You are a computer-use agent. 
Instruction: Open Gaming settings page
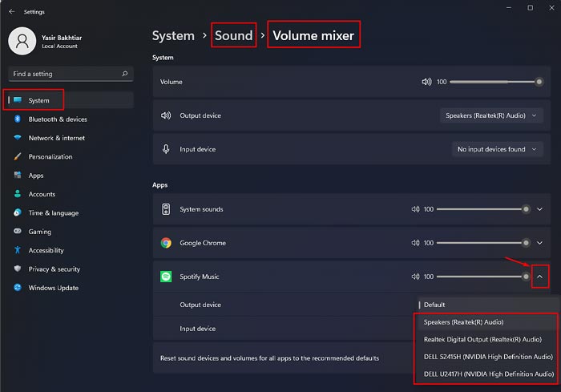click(71, 231)
